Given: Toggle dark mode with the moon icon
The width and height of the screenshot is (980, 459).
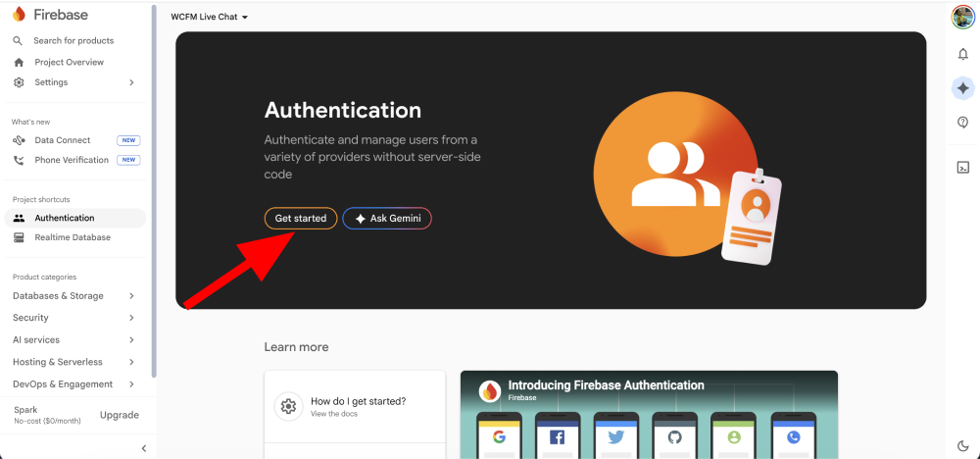Looking at the screenshot, I should click(962, 446).
